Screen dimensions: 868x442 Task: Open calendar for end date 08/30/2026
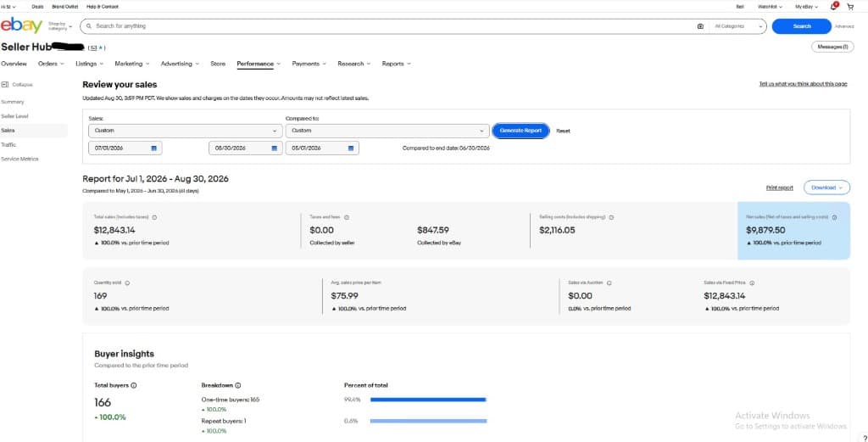(274, 148)
